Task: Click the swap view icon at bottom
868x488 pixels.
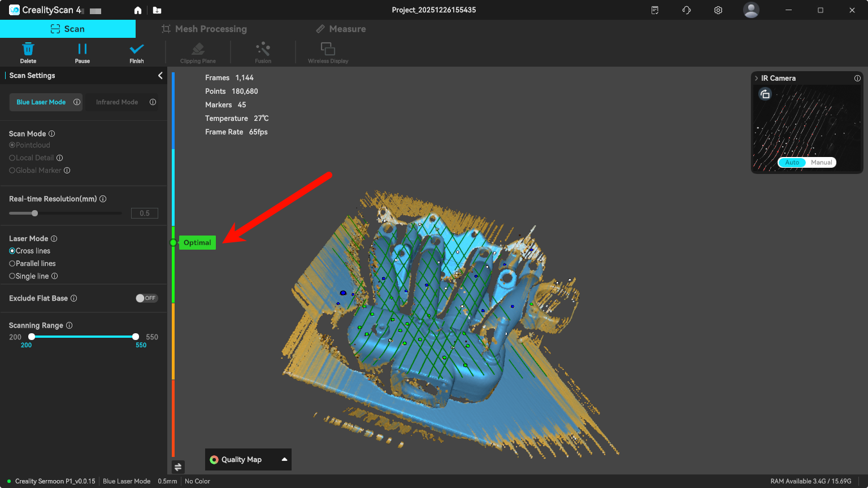Action: point(178,467)
